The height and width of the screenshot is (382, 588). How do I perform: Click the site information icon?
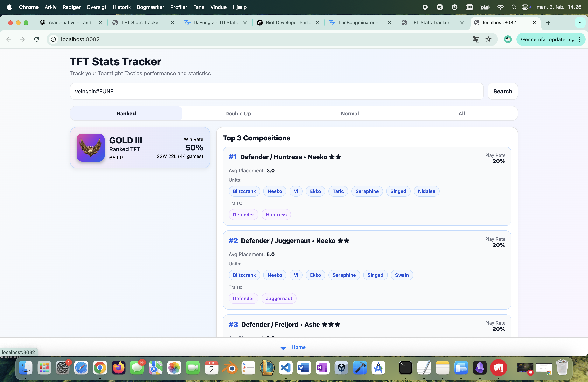coord(53,39)
